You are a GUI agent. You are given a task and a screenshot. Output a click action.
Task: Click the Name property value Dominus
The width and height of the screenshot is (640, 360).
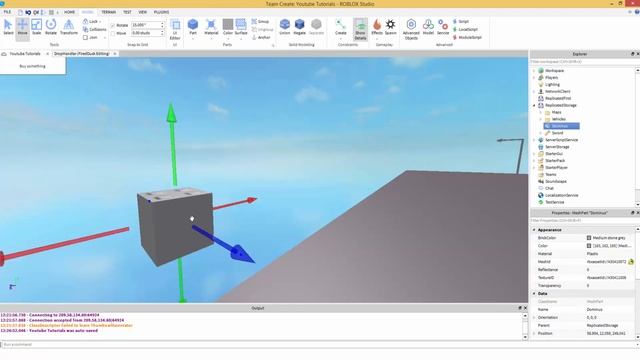pos(594,309)
